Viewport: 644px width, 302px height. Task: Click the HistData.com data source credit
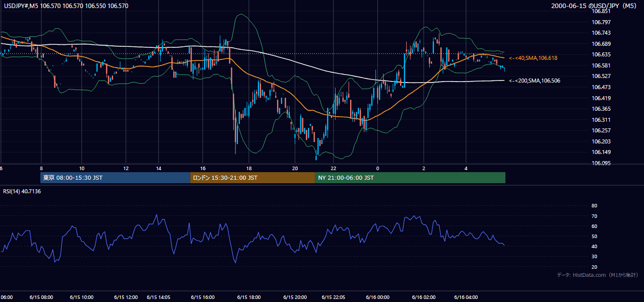[x=597, y=275]
